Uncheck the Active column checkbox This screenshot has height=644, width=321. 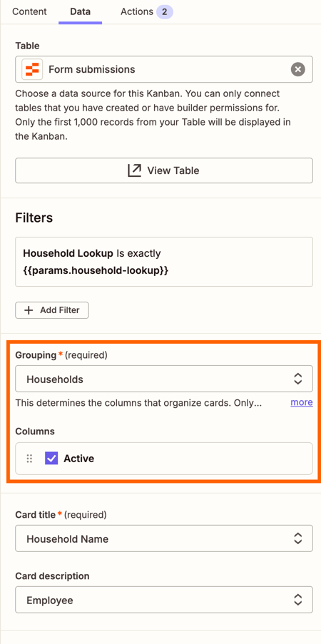coord(51,459)
